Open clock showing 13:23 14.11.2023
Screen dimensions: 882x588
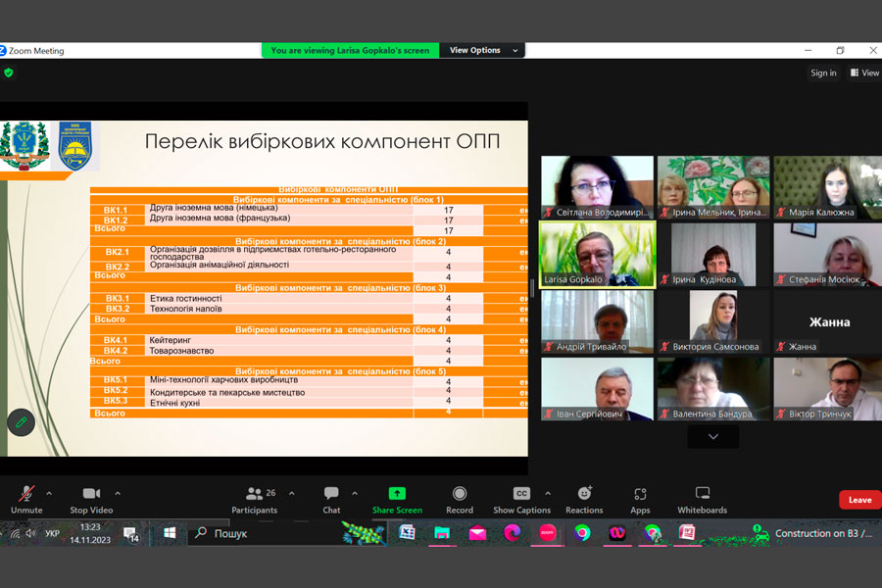90,533
